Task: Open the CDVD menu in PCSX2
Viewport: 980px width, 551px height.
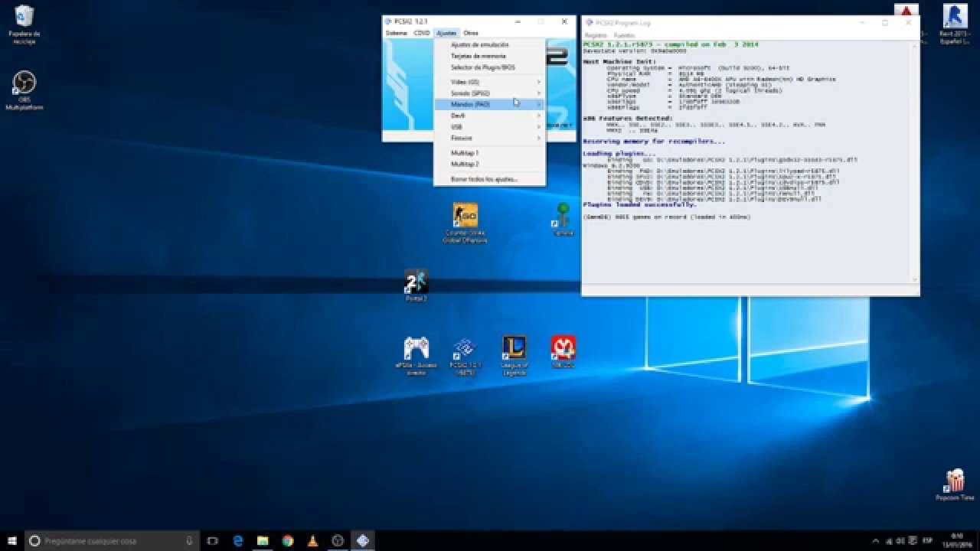Action: (x=422, y=33)
